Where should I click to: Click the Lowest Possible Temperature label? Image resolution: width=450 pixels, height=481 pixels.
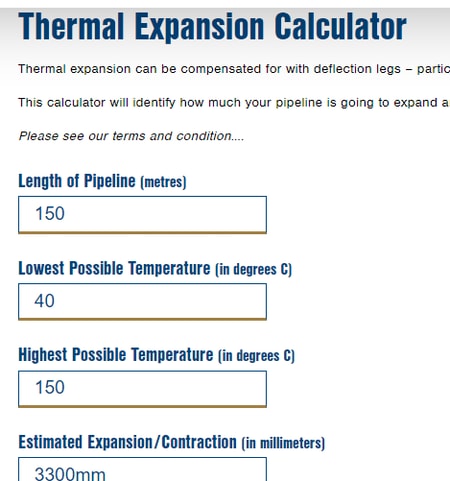[x=155, y=269]
